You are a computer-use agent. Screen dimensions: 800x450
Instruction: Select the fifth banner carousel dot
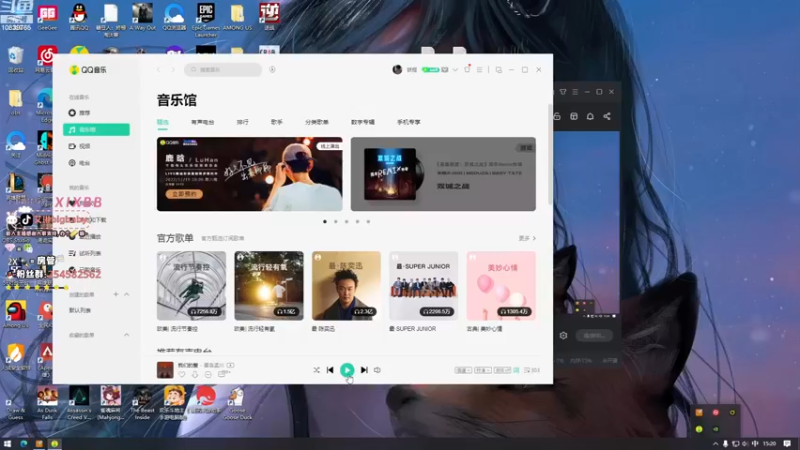tap(368, 221)
